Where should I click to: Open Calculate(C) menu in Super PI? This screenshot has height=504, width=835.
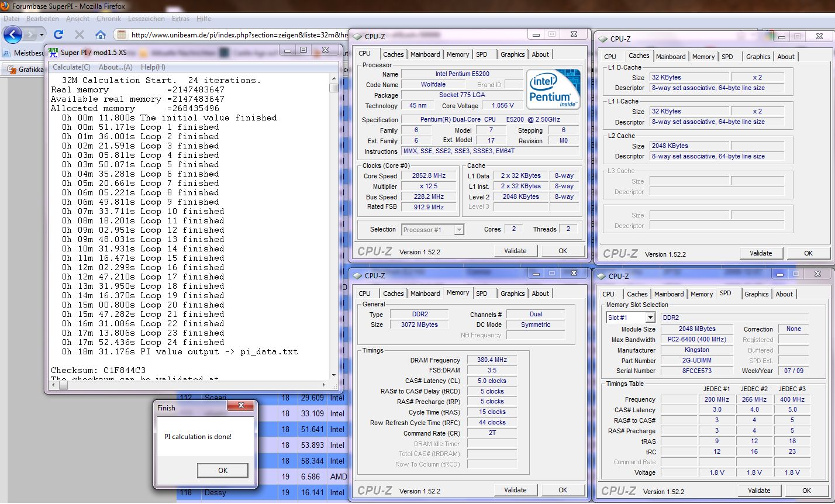[71, 67]
